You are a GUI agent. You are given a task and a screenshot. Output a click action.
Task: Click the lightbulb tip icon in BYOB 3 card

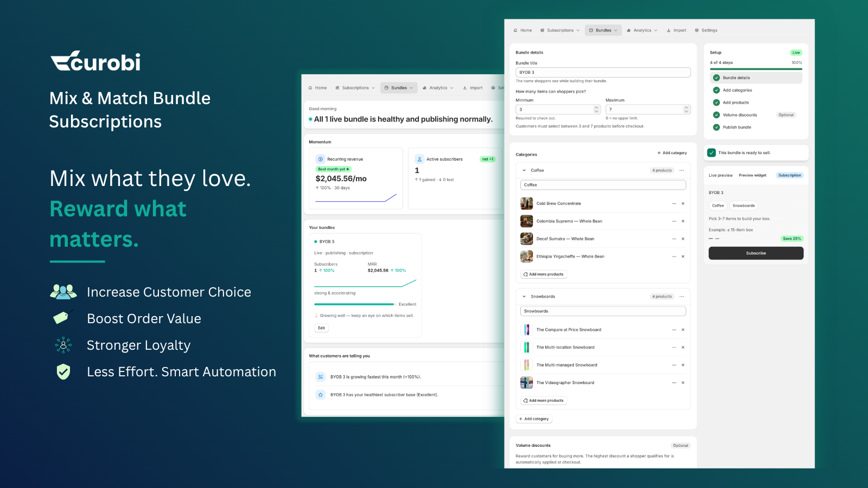[x=316, y=316]
